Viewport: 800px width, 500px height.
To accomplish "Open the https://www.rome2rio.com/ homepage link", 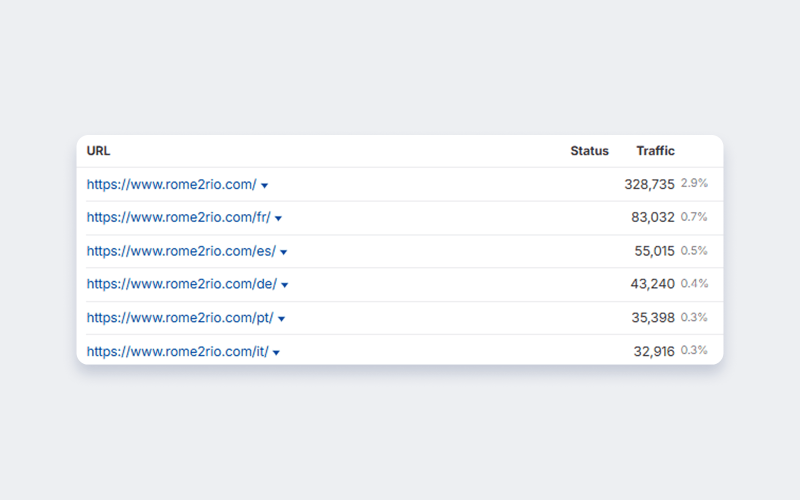I will (171, 185).
